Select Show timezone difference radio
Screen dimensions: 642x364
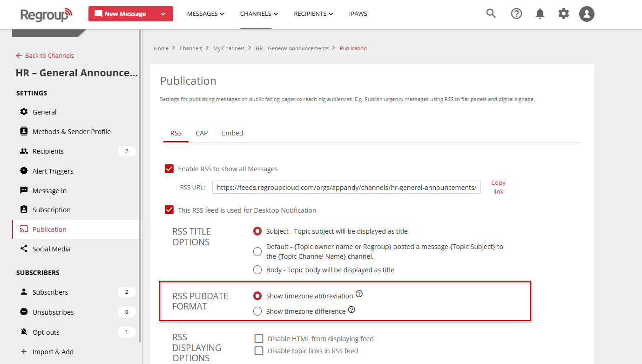pyautogui.click(x=257, y=311)
